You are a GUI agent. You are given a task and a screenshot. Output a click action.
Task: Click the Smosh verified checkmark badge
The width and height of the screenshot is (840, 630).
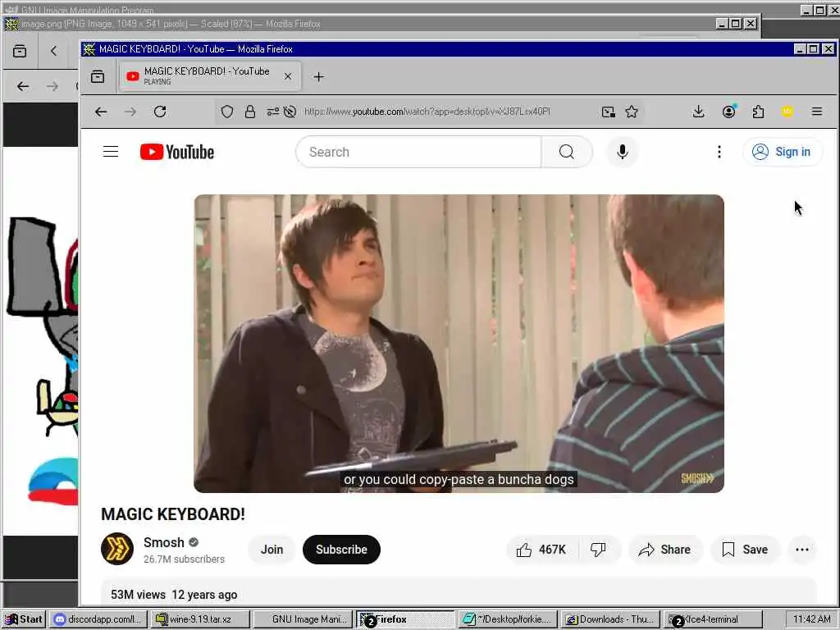(x=194, y=543)
